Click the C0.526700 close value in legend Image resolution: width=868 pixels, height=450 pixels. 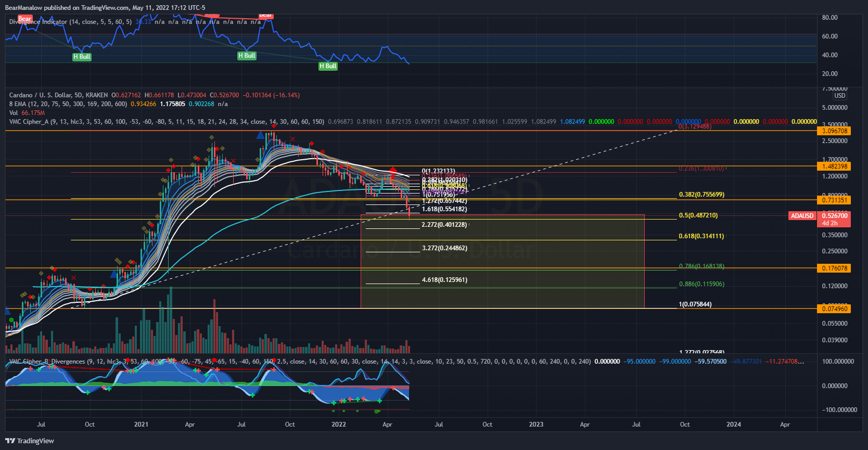coord(224,95)
